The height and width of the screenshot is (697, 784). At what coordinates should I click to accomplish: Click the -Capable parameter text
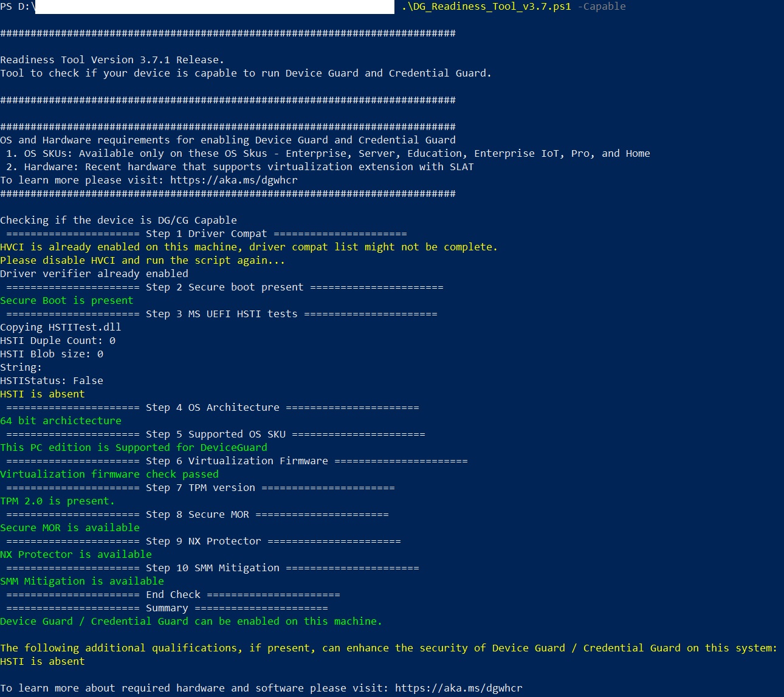pyautogui.click(x=602, y=7)
